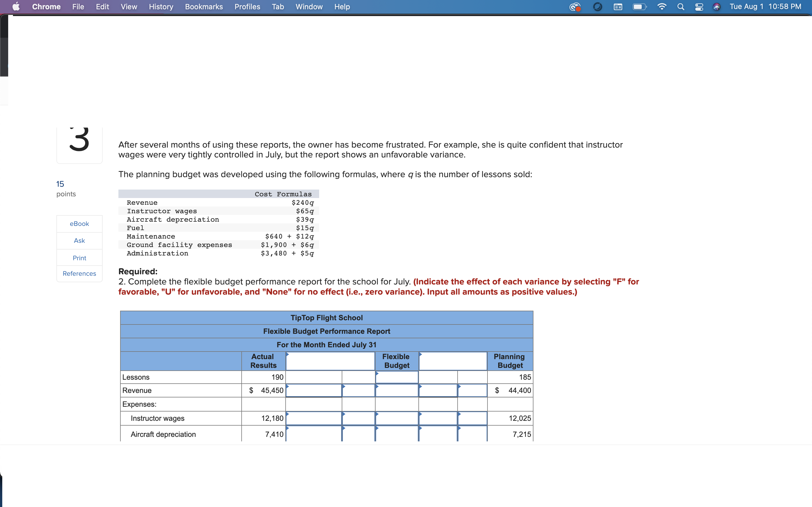Open Control Center icon in menu bar
Image resolution: width=812 pixels, height=507 pixels.
[699, 7]
